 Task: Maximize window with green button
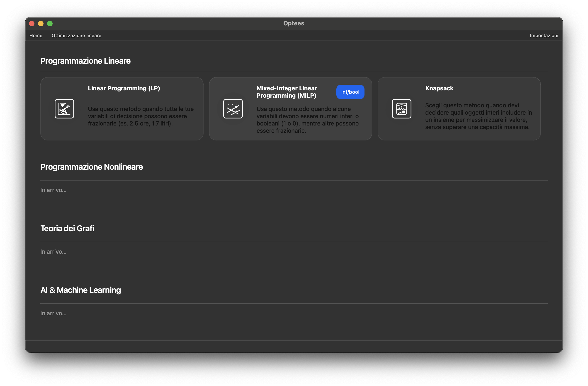50,24
